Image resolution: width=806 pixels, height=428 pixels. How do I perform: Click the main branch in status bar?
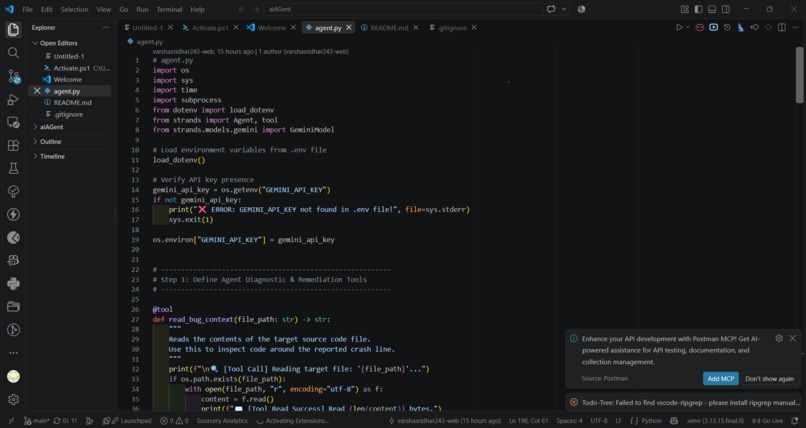(36, 421)
